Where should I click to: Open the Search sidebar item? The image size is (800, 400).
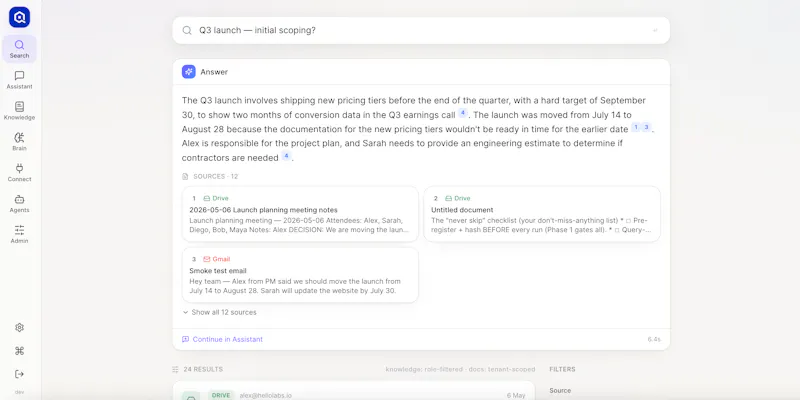point(19,49)
